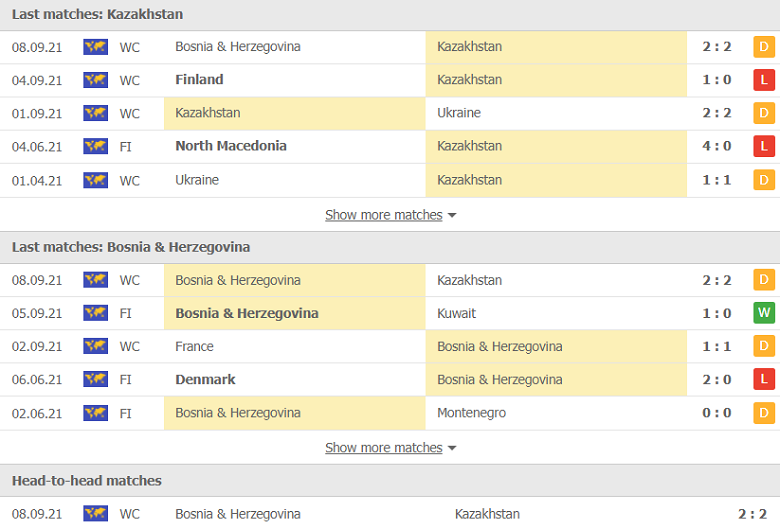Viewport: 780px width, 529px height.
Task: Click 'Last matches: Kazakhstan' header
Action: point(98,14)
